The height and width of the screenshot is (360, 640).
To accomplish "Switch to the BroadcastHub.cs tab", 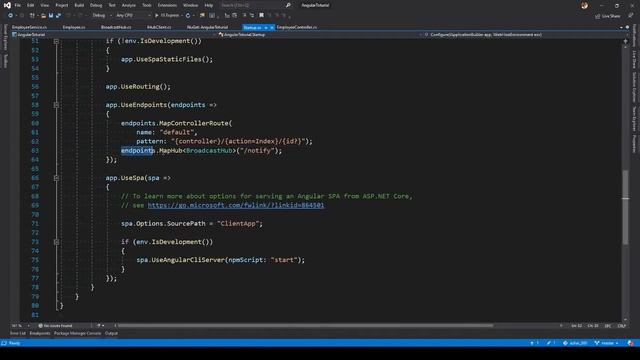I will point(116,27).
